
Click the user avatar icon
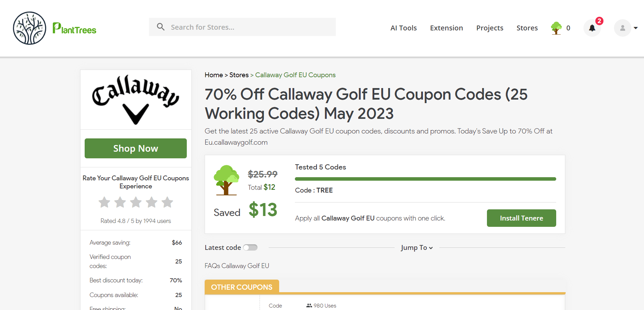tap(623, 28)
